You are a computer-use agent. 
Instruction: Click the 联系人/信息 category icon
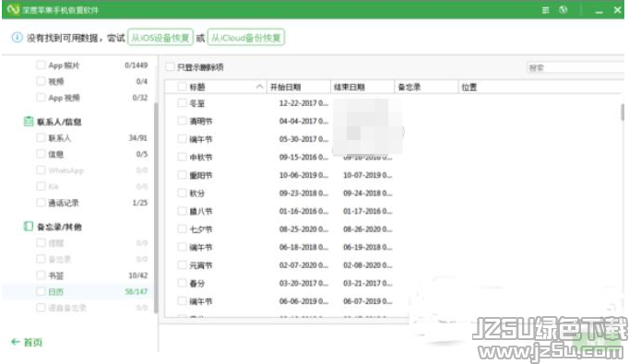(x=28, y=122)
